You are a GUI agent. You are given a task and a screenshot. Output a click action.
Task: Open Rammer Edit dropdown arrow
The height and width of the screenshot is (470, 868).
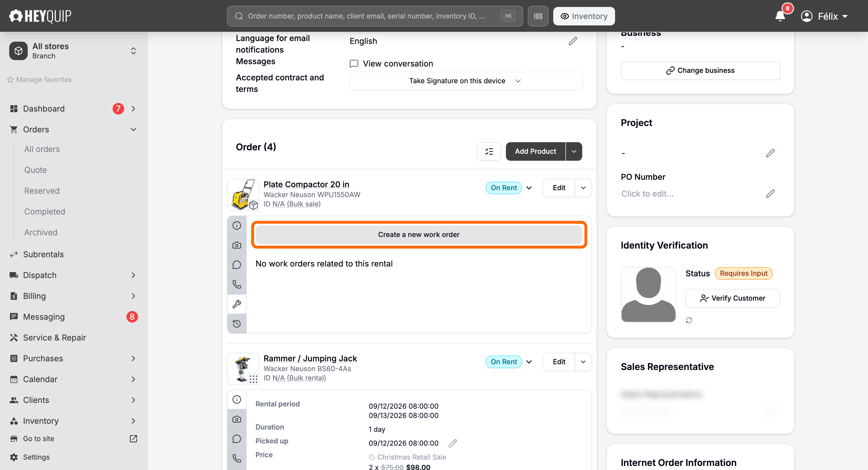click(x=583, y=362)
